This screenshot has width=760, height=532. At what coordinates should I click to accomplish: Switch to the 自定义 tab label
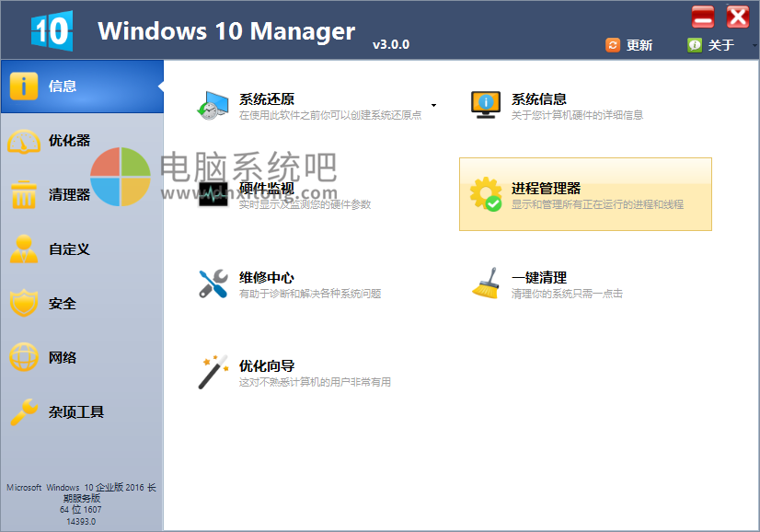click(x=69, y=249)
